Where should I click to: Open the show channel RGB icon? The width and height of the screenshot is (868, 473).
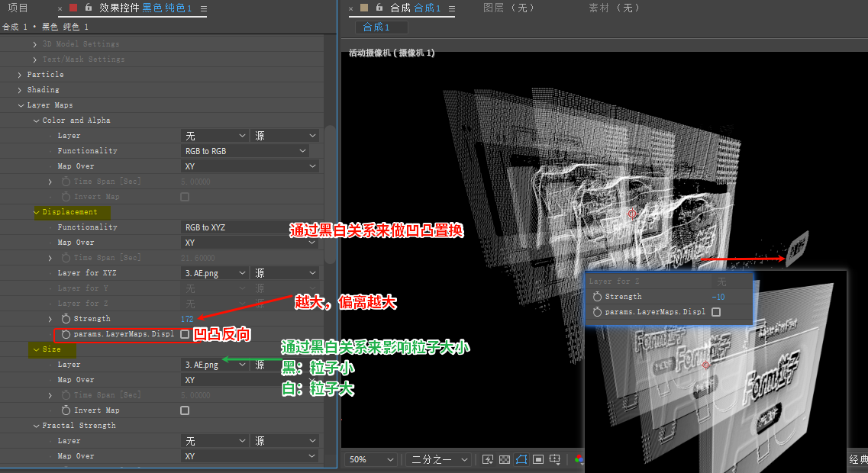pos(579,459)
